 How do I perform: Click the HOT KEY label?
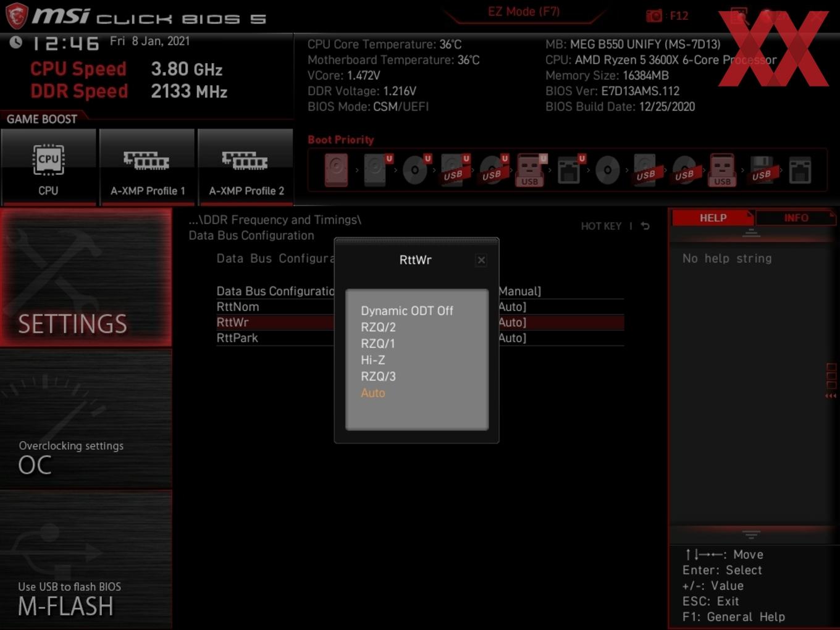(x=601, y=226)
